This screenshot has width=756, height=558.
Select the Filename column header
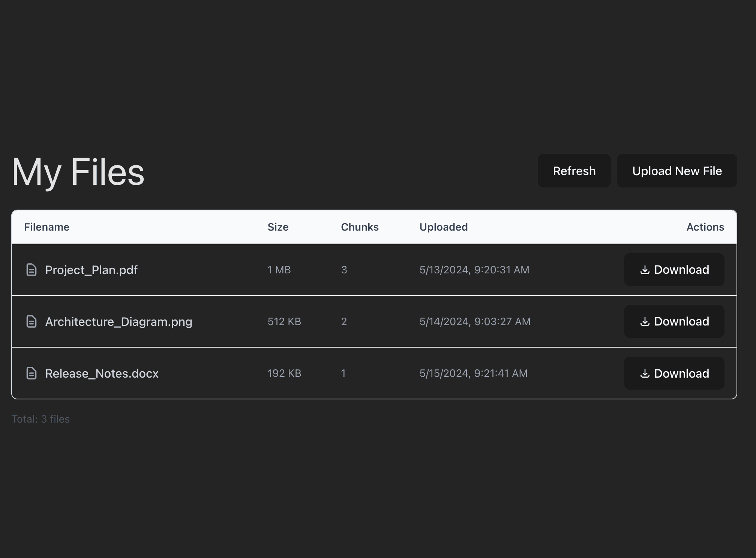coord(47,227)
